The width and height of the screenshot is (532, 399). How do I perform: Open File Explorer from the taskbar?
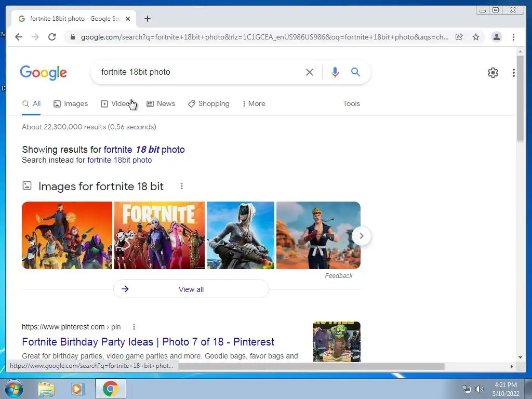(46, 389)
